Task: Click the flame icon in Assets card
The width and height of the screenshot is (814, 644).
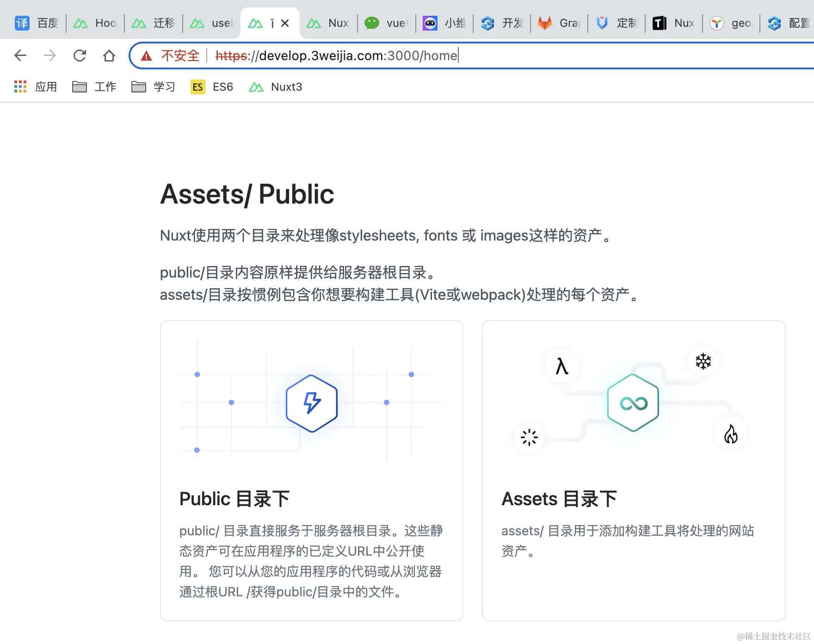Action: click(x=731, y=434)
